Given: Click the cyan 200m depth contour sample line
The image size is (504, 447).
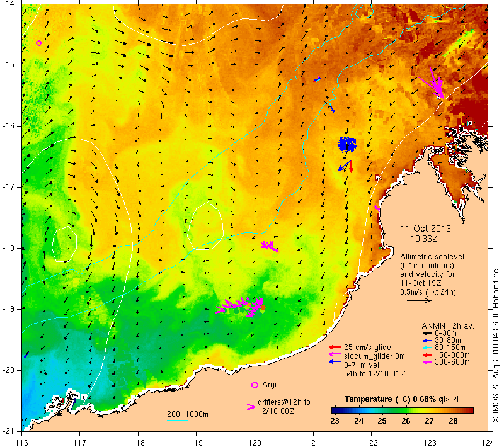Looking at the screenshot, I should pos(178,420).
